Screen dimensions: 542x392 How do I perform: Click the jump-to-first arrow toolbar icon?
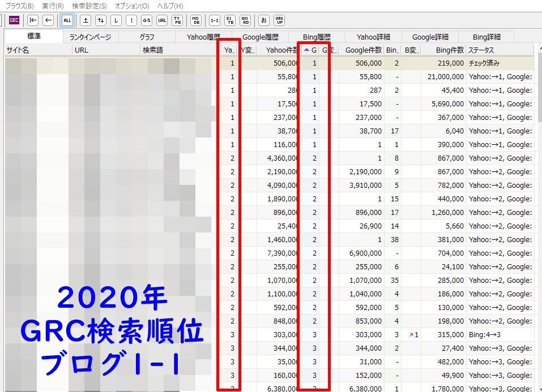(33, 20)
